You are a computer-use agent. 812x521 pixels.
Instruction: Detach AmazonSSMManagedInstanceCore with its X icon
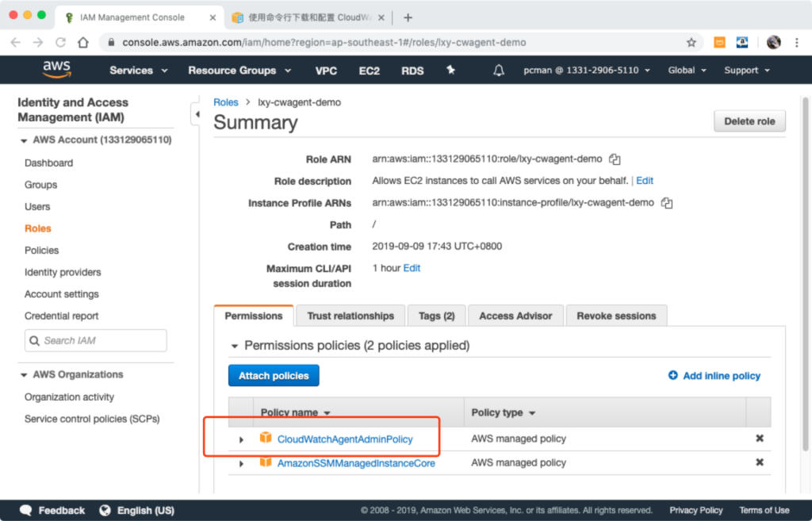pos(759,462)
